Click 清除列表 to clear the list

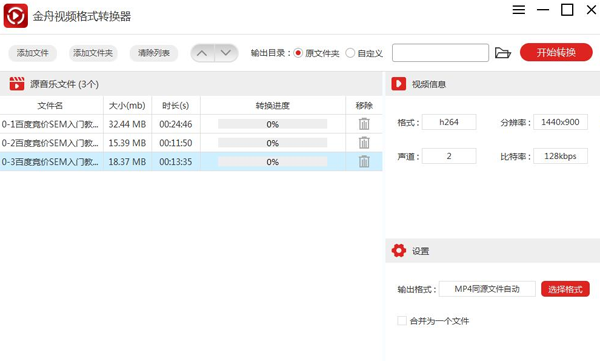[154, 53]
